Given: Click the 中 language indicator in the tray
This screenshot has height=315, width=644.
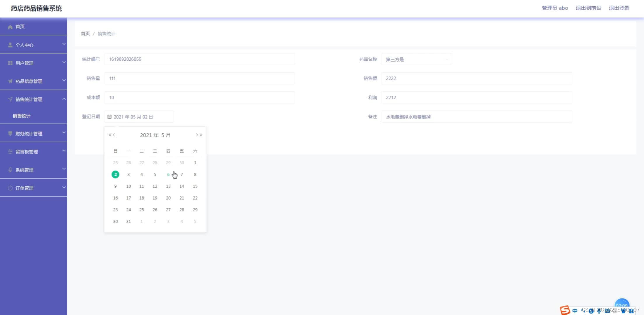Looking at the screenshot, I should pyautogui.click(x=575, y=311).
